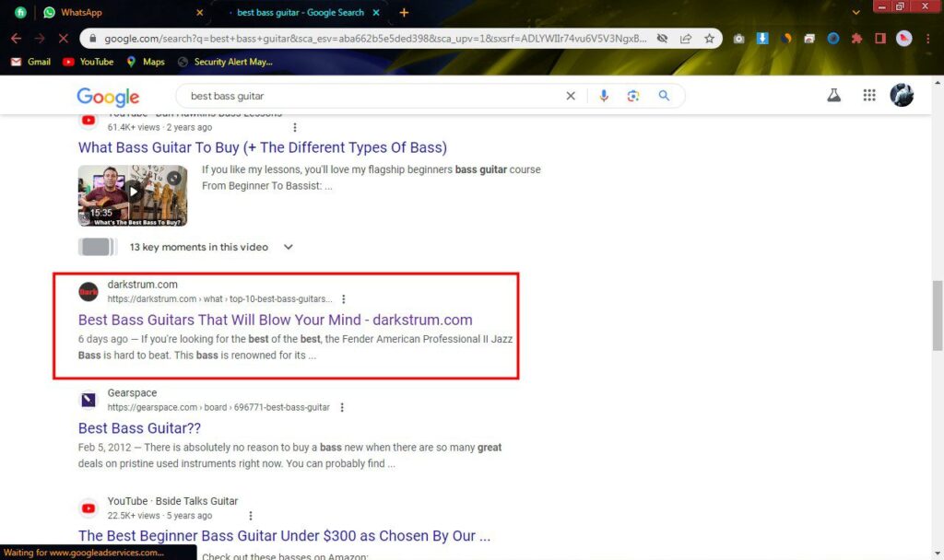
Task: Open the YouTube bookmark
Action: click(88, 62)
